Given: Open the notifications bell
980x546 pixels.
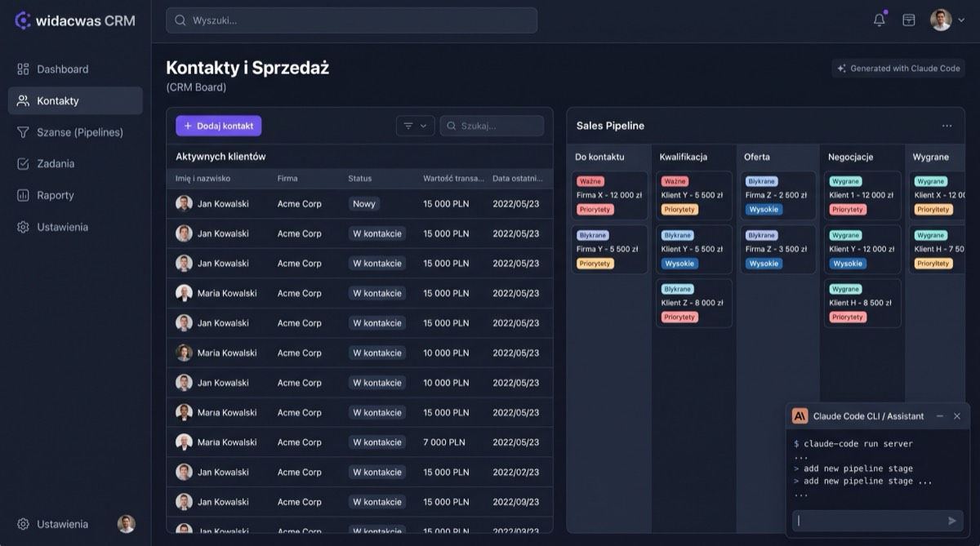Looking at the screenshot, I should click(x=880, y=20).
